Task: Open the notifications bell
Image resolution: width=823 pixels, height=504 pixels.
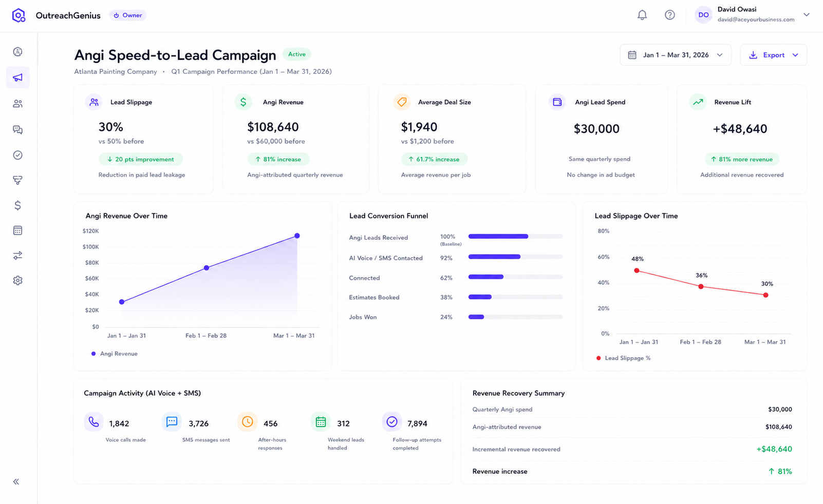Action: point(642,15)
